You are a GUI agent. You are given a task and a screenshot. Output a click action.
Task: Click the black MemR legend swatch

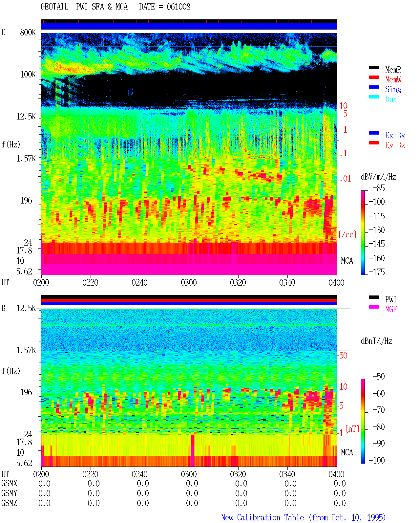[x=374, y=67]
